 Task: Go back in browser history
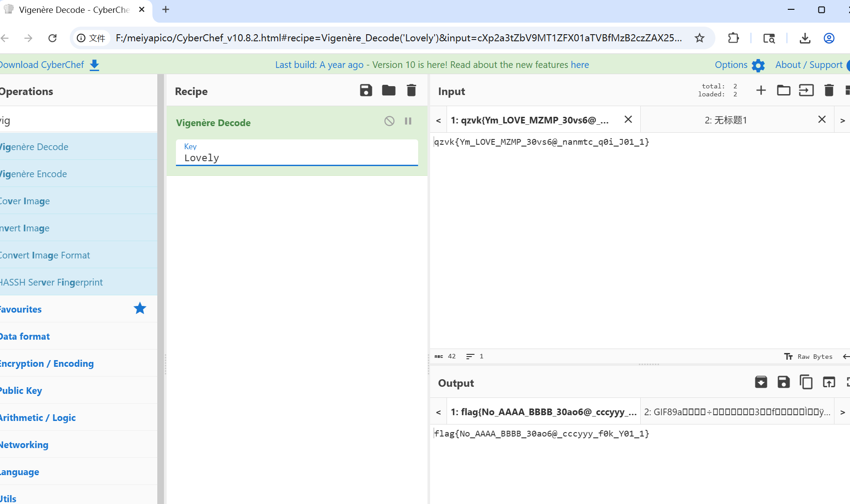tap(5, 38)
